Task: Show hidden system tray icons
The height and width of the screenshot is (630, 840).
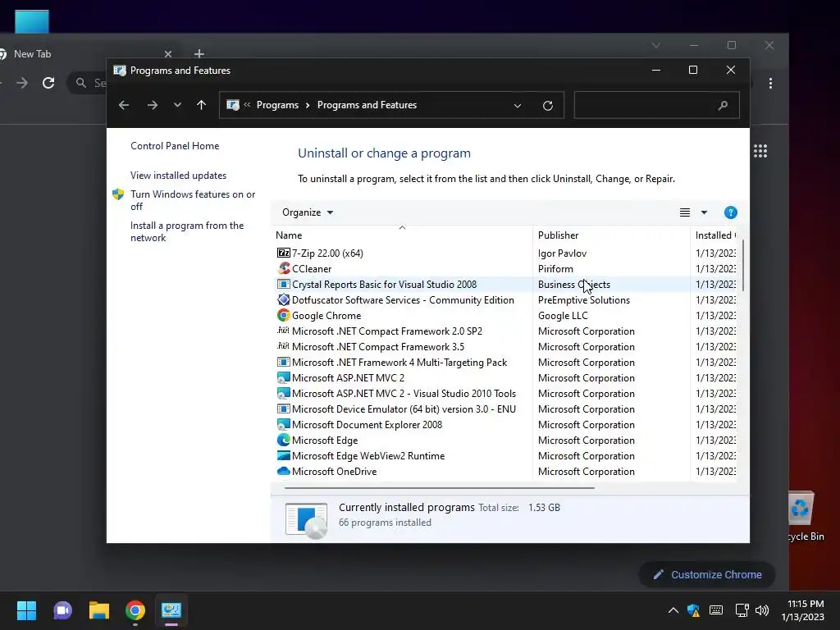Action: 673,610
